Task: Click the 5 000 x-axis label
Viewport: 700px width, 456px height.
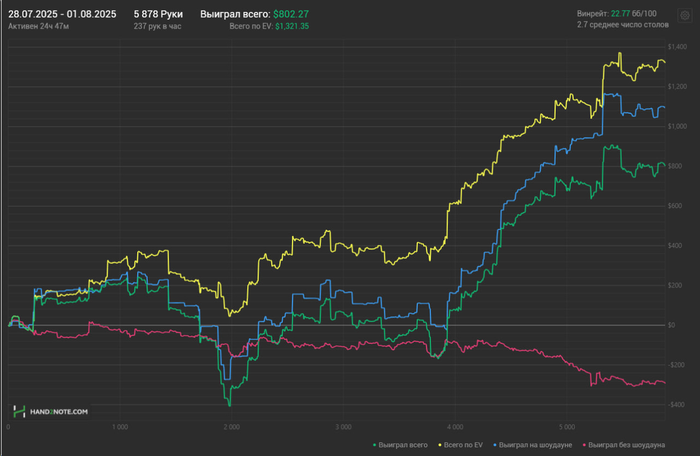Action: (x=567, y=427)
